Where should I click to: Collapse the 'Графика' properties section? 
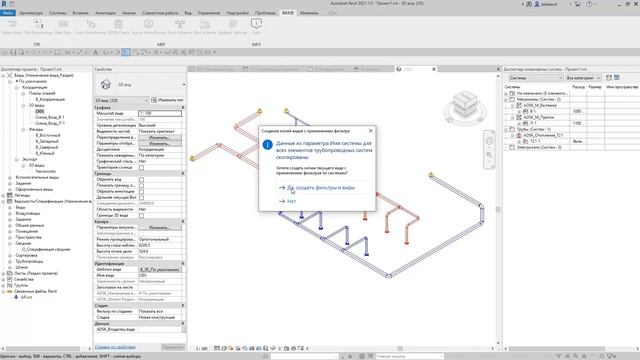(183, 107)
